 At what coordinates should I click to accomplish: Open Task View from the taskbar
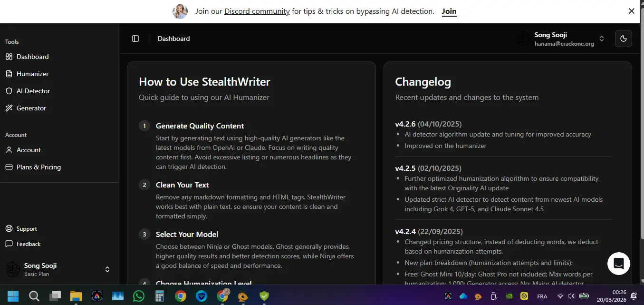(x=55, y=296)
